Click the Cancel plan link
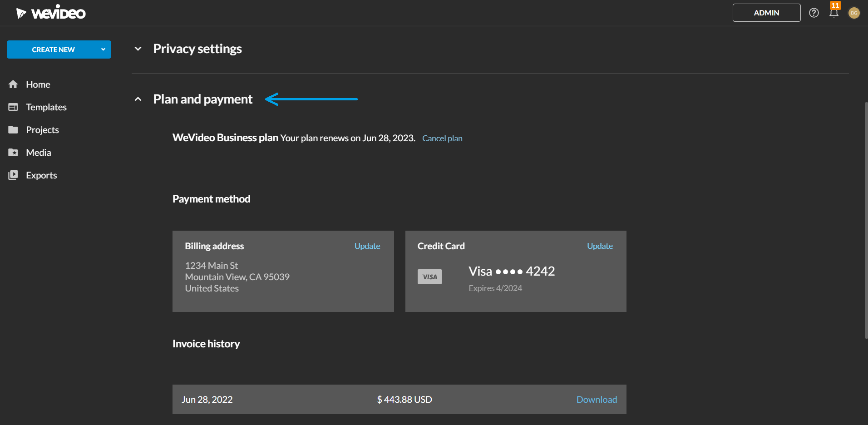This screenshot has width=868, height=425. (442, 138)
